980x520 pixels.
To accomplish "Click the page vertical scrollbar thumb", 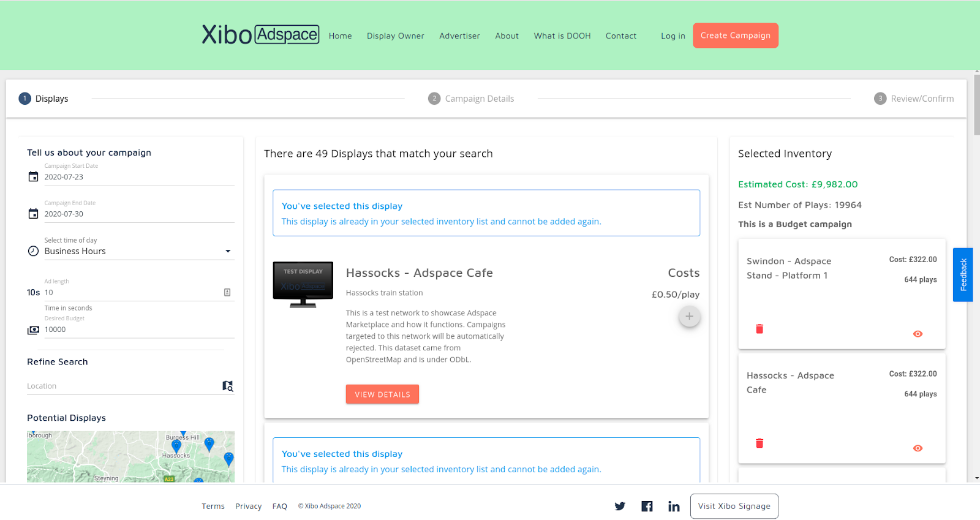I will coord(976,104).
